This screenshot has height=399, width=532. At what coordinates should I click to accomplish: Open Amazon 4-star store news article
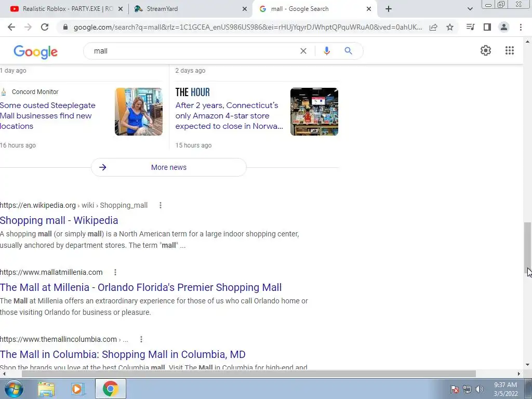pos(229,116)
